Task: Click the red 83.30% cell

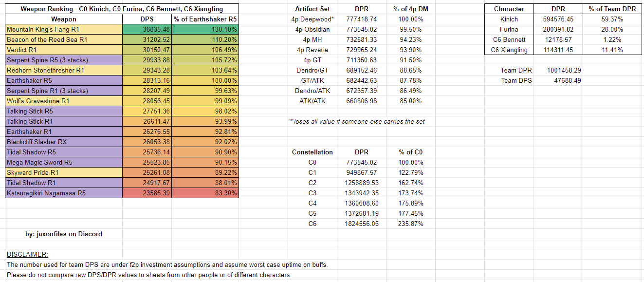Action: click(205, 193)
